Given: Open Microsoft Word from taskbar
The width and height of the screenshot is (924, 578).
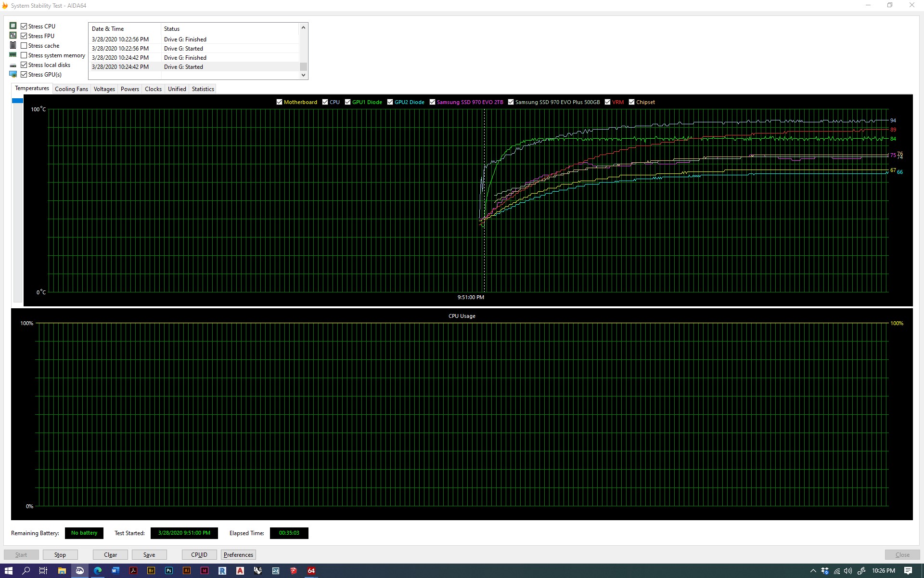Looking at the screenshot, I should click(x=115, y=571).
